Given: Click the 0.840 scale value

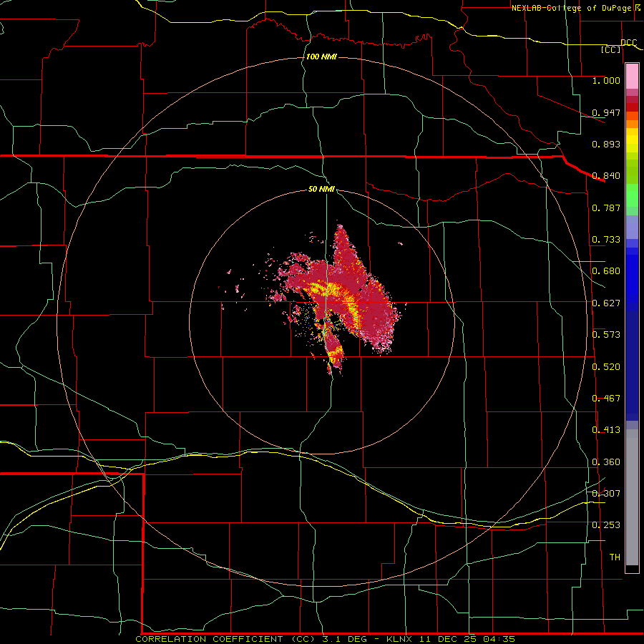Looking at the screenshot, I should (606, 176).
